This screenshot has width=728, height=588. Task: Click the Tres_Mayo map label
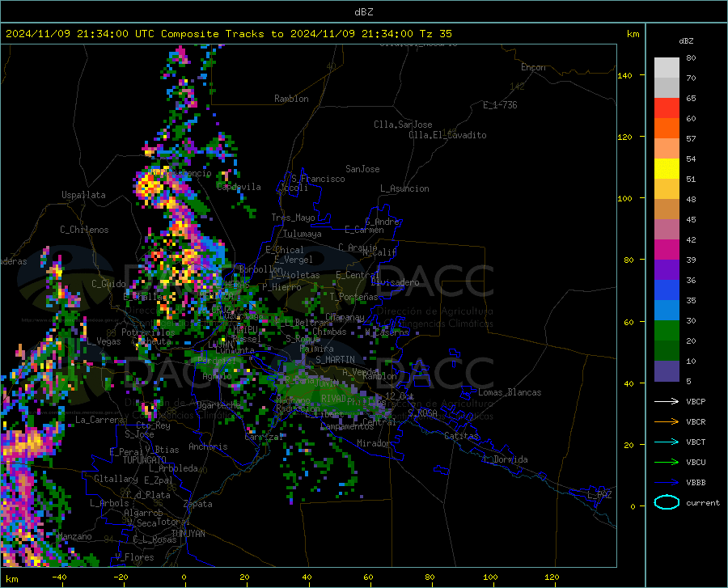click(293, 218)
